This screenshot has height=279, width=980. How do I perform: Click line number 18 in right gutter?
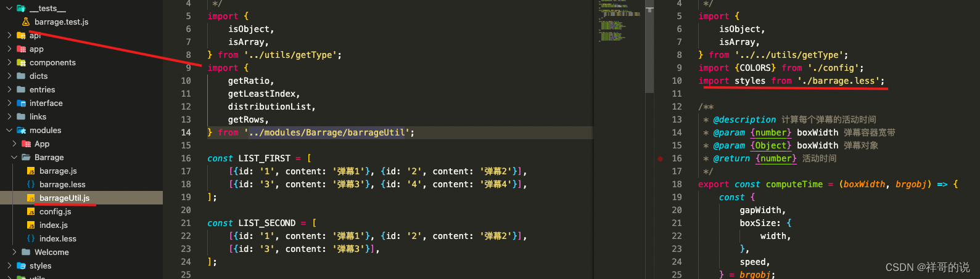coord(677,184)
